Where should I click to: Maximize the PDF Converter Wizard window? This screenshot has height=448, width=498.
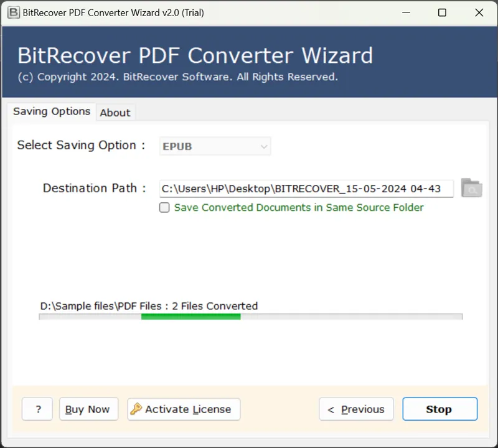(x=442, y=12)
